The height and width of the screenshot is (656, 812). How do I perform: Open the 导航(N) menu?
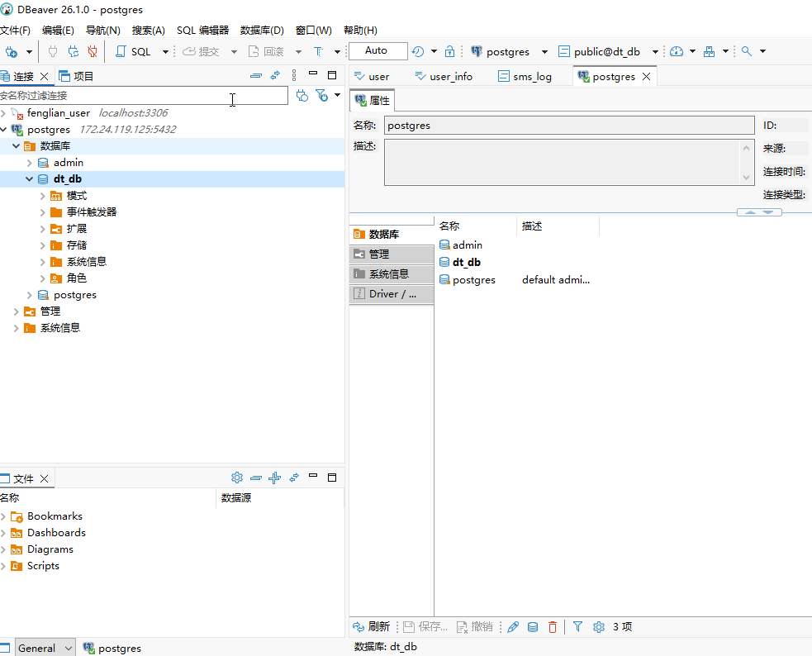pos(103,30)
